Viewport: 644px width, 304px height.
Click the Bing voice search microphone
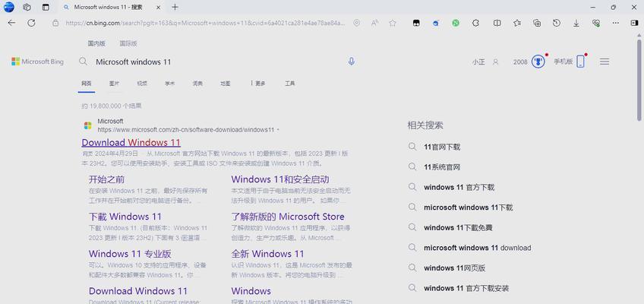(x=351, y=62)
